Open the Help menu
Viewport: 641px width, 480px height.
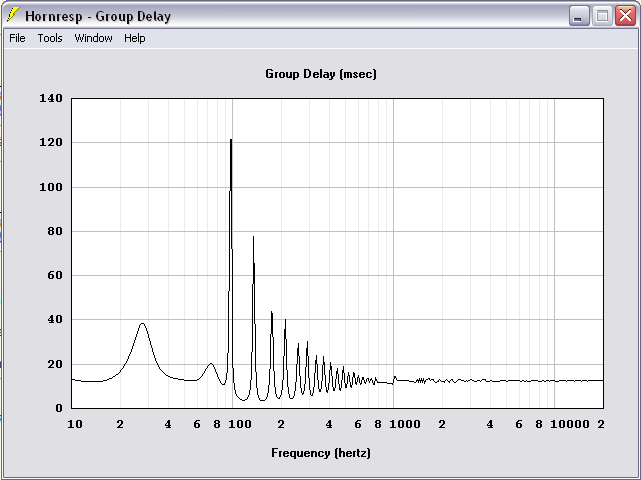click(x=134, y=38)
